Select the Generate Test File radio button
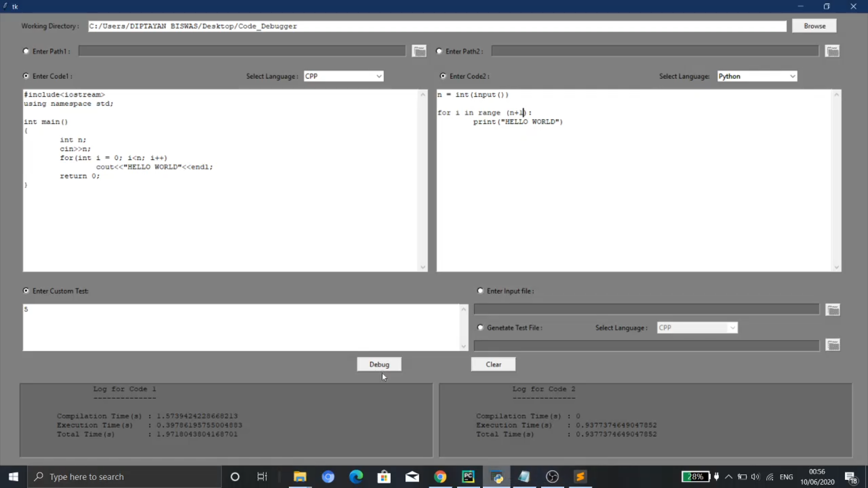868x488 pixels. pyautogui.click(x=480, y=327)
